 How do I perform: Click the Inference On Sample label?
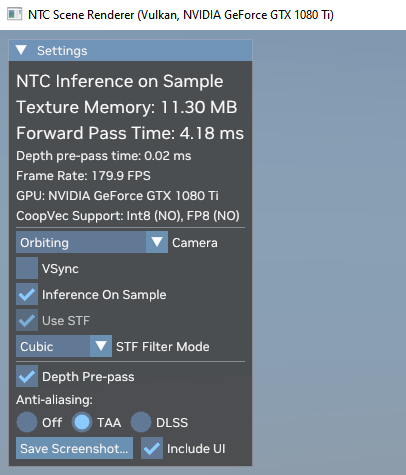coord(104,295)
